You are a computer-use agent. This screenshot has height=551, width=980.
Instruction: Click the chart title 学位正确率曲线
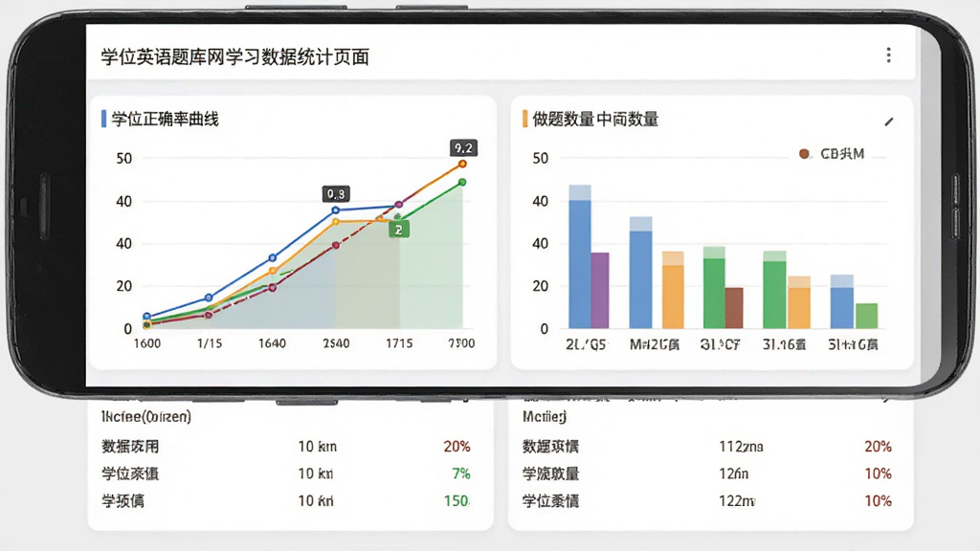(x=165, y=120)
